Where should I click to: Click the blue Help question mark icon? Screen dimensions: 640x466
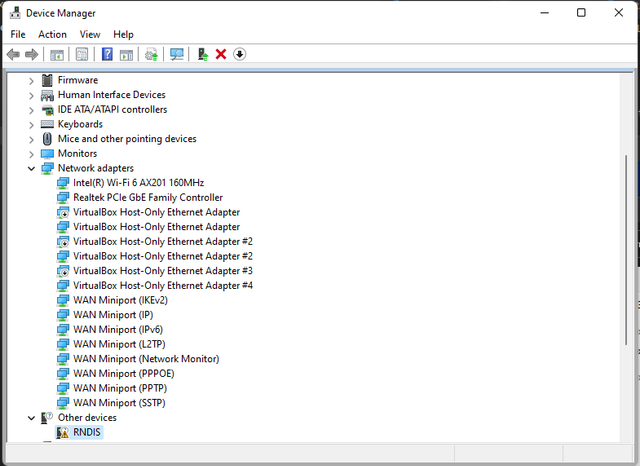pos(107,54)
